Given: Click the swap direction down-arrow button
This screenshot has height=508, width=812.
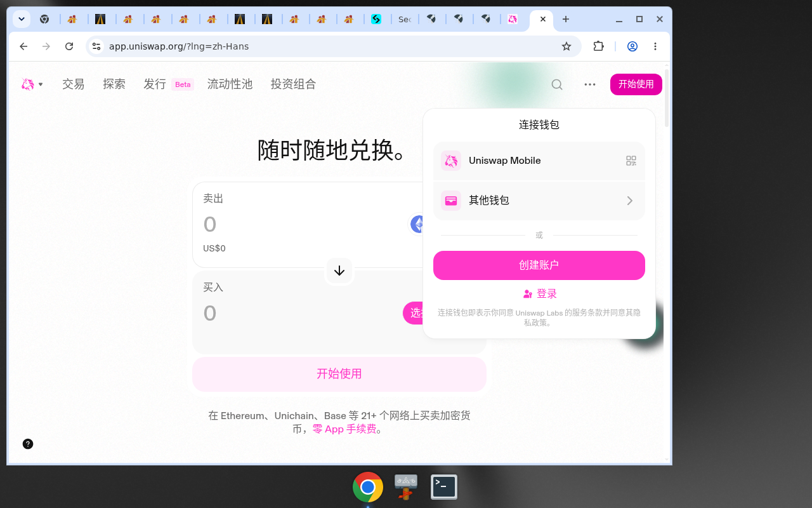Looking at the screenshot, I should [339, 271].
